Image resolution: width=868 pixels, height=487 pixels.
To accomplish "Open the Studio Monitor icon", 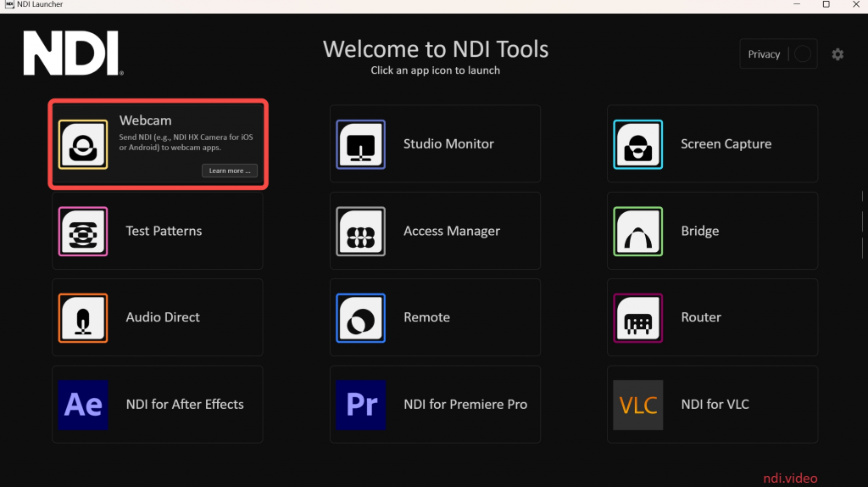I will 360,144.
